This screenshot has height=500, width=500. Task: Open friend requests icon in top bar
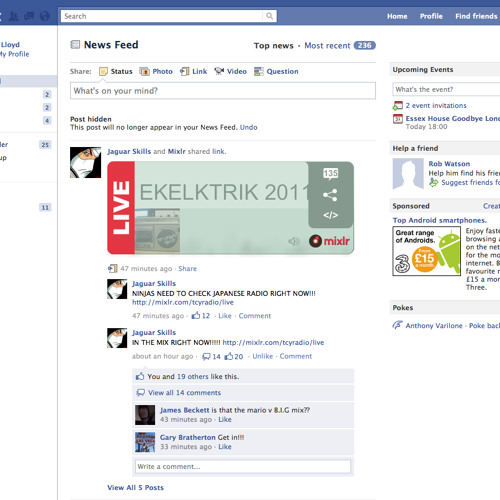pyautogui.click(x=13, y=16)
